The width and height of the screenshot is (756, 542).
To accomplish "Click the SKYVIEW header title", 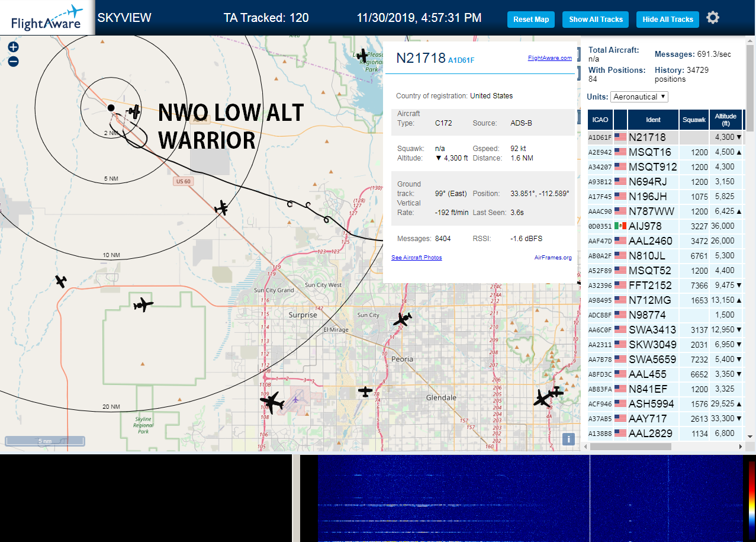I will [x=124, y=18].
